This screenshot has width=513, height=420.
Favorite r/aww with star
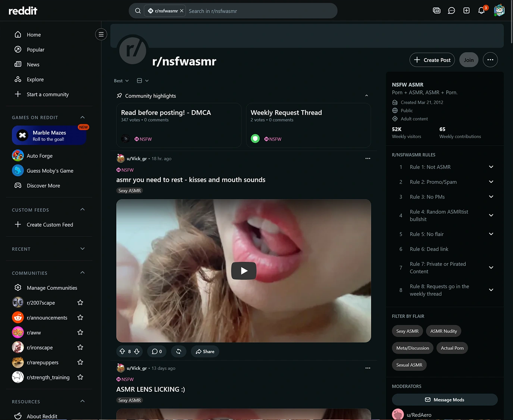pyautogui.click(x=80, y=332)
